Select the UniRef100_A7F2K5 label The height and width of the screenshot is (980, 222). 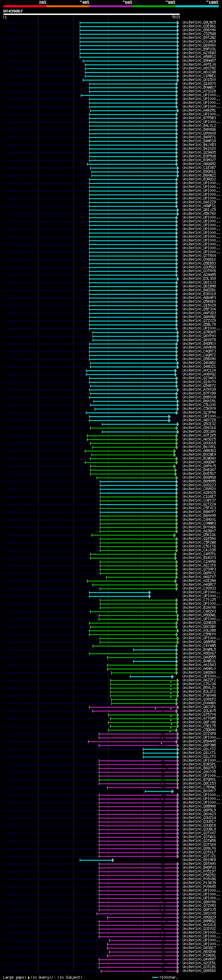point(199,435)
